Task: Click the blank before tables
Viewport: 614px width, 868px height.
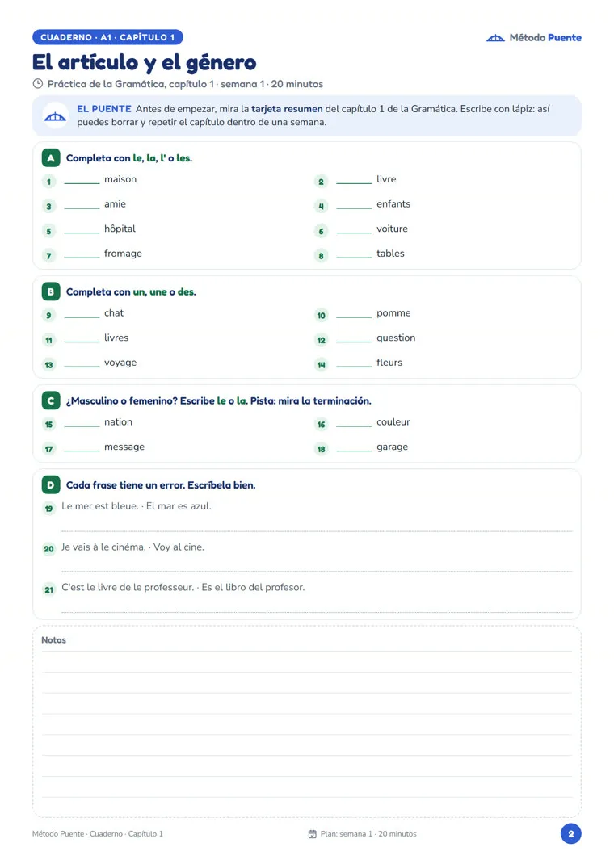Action: pyautogui.click(x=354, y=254)
